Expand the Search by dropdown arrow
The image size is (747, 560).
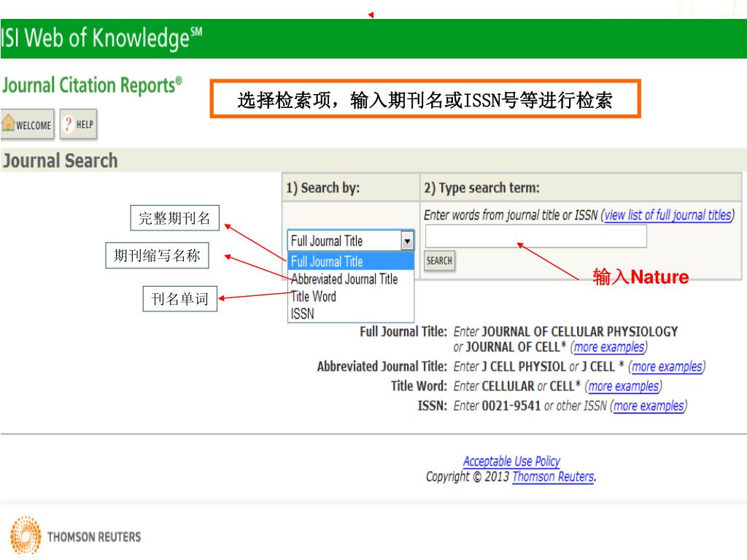(407, 241)
